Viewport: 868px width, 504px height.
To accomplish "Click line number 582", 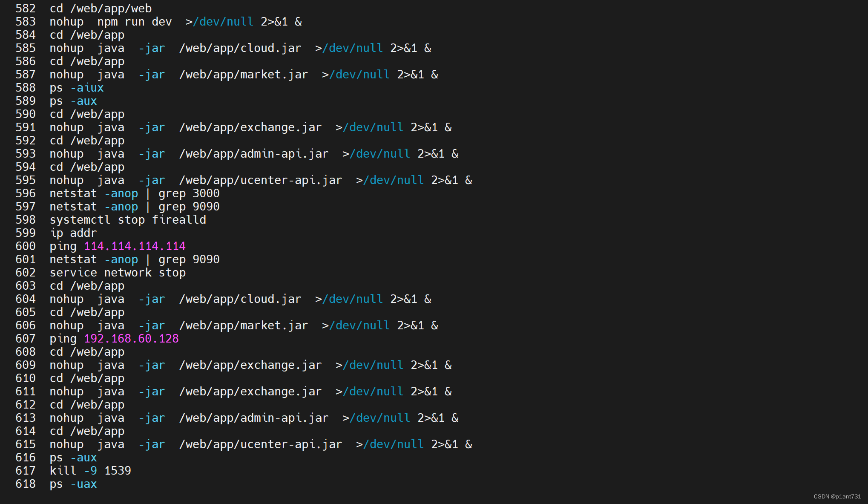I will (x=26, y=9).
